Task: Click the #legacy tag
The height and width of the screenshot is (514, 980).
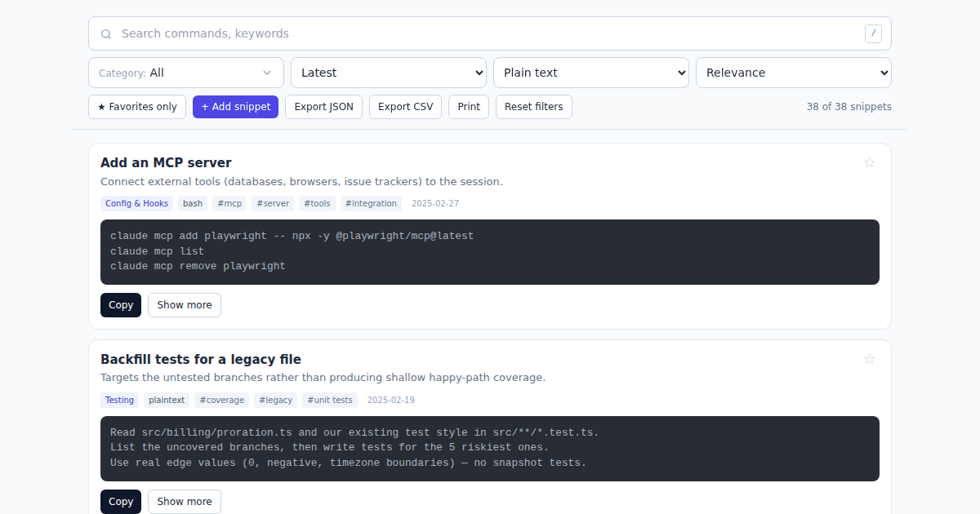Action: pos(276,400)
